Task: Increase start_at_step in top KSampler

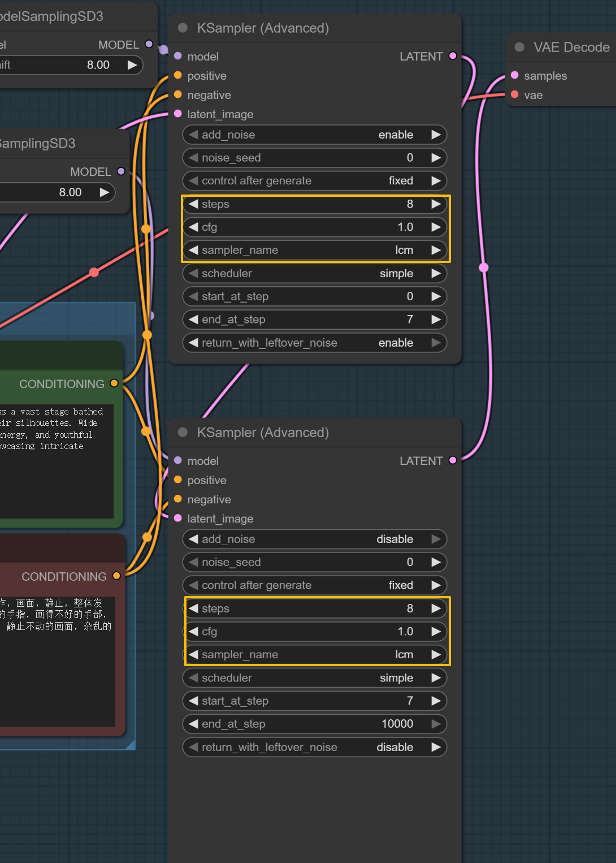Action: tap(436, 296)
